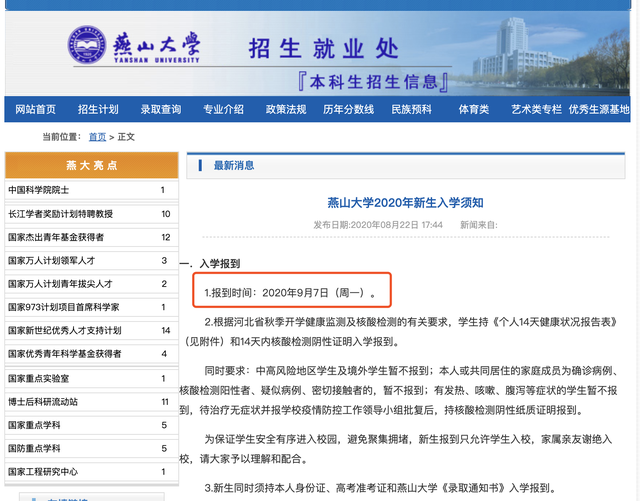This screenshot has width=640, height=501.
Task: Click the 燕大亮点 sidebar header
Action: (x=92, y=165)
